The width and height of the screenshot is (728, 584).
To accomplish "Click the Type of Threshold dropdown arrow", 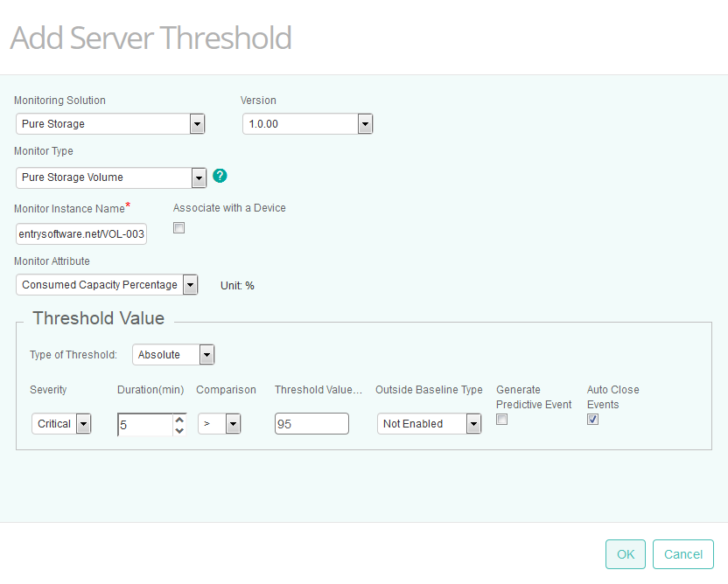I will pos(206,354).
